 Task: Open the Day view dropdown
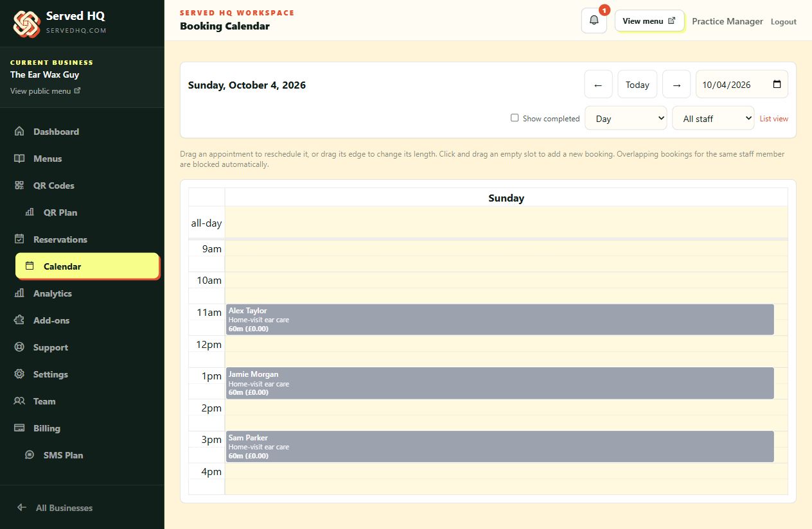click(626, 118)
